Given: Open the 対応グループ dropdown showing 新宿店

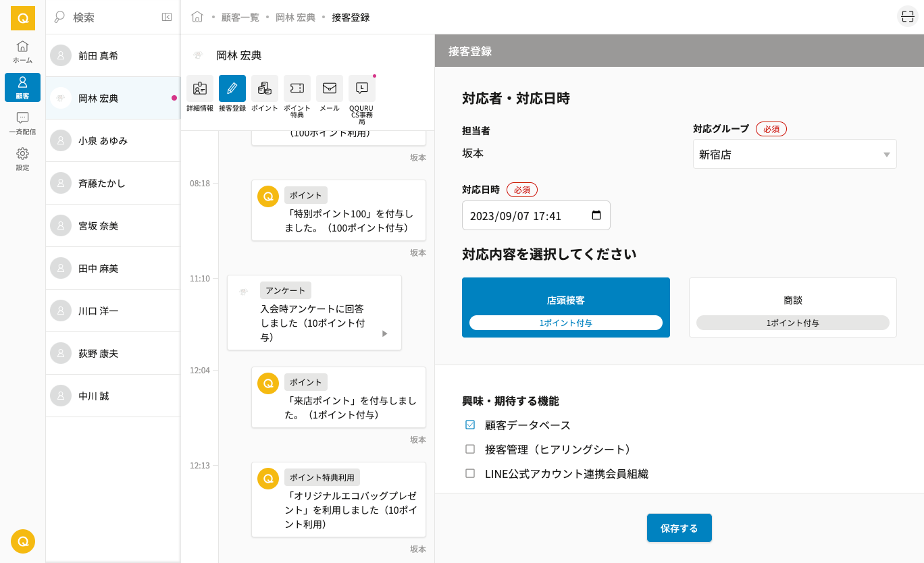Looking at the screenshot, I should click(794, 154).
